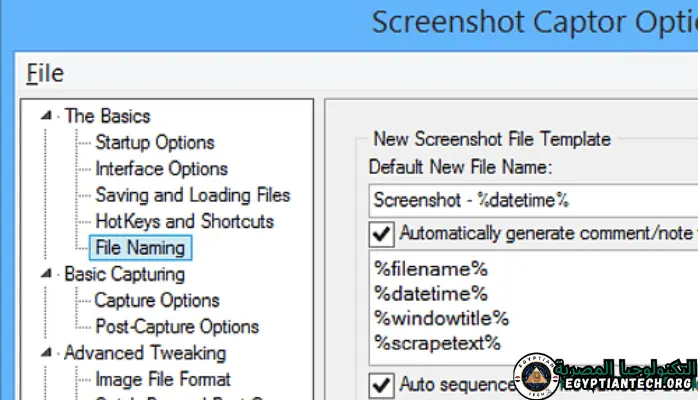Collapse the Basic Capturing section arrow
The image size is (698, 400).
pyautogui.click(x=46, y=274)
